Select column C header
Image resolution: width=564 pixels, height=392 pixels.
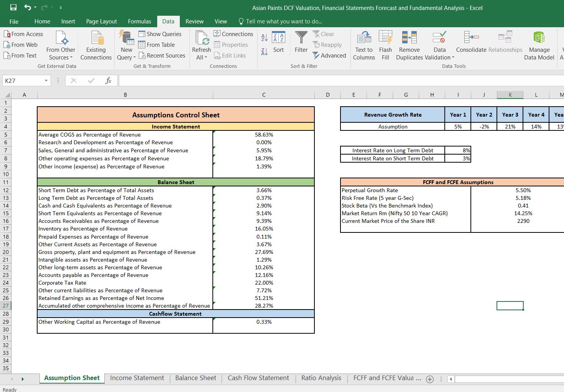click(264, 95)
